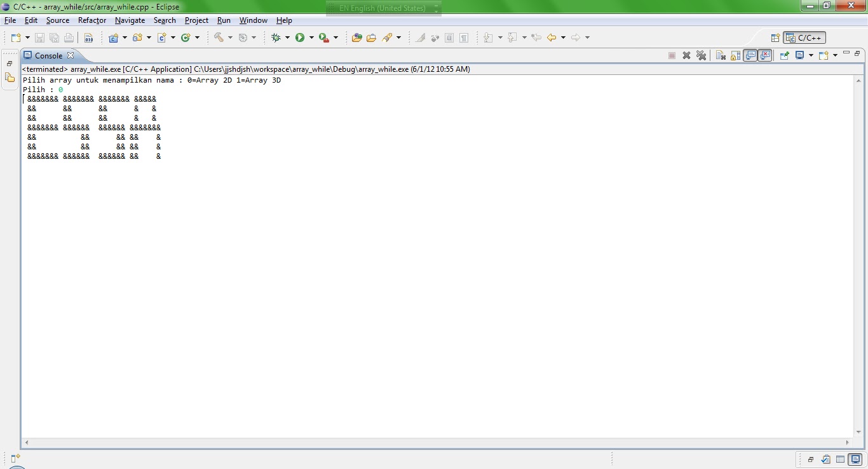Click the green Run button
This screenshot has height=469, width=868.
click(x=300, y=37)
